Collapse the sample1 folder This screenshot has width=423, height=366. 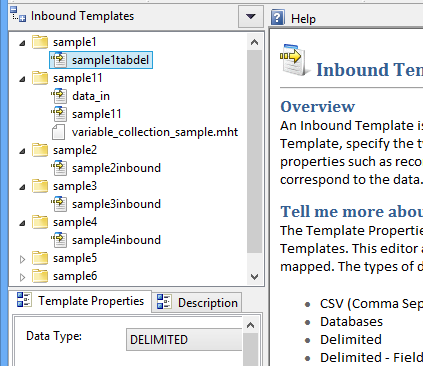pos(22,43)
